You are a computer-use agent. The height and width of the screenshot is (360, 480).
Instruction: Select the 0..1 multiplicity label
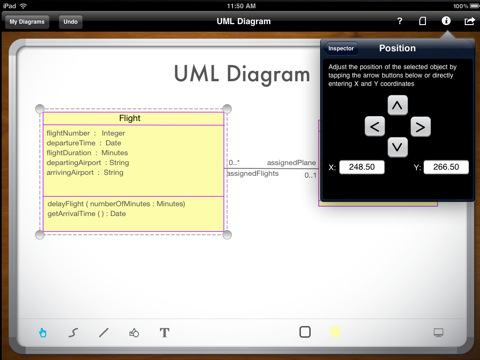(x=310, y=175)
